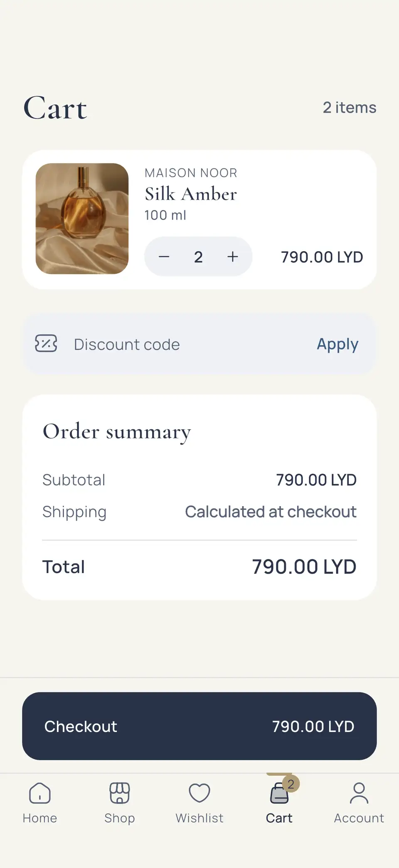
Task: Proceed with the Checkout button
Action: (199, 726)
